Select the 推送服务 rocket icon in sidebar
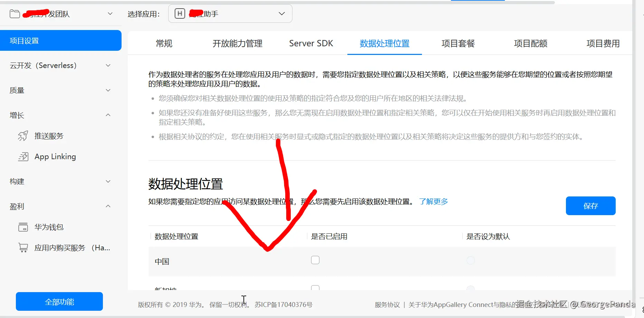The image size is (644, 318). (22, 136)
